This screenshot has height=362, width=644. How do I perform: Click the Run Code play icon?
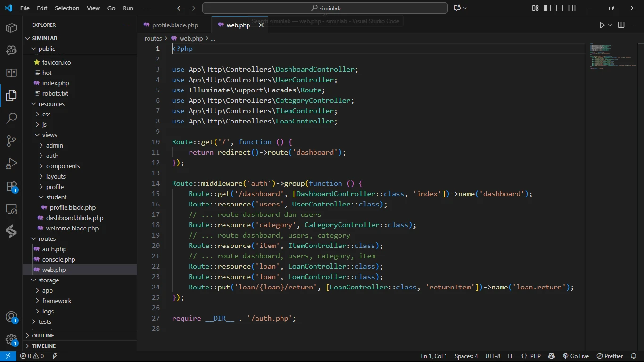(x=602, y=25)
